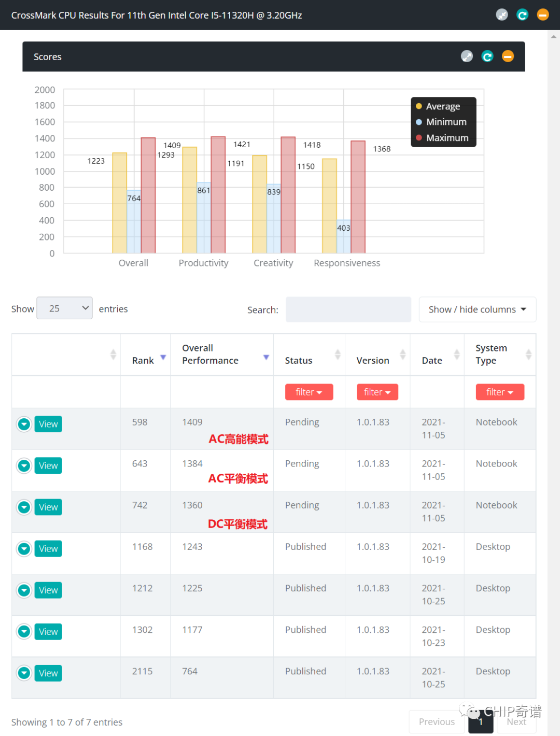This screenshot has width=560, height=736.
Task: Go to the Next page
Action: tap(516, 721)
